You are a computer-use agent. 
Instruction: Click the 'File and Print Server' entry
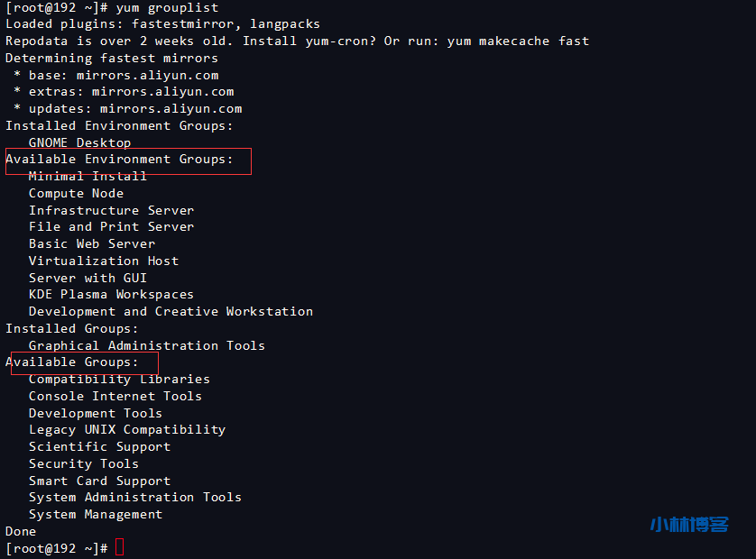[x=111, y=227]
